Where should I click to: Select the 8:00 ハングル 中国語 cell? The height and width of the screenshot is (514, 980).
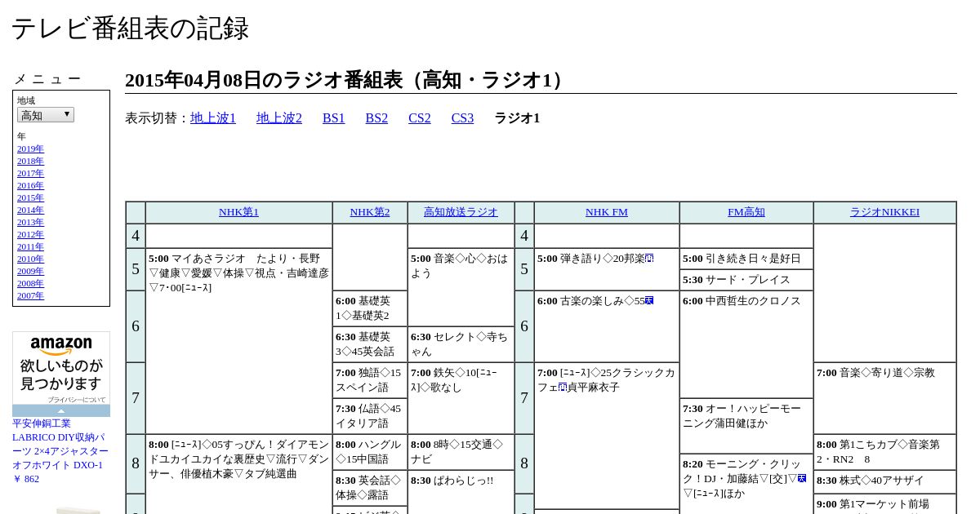coord(370,452)
